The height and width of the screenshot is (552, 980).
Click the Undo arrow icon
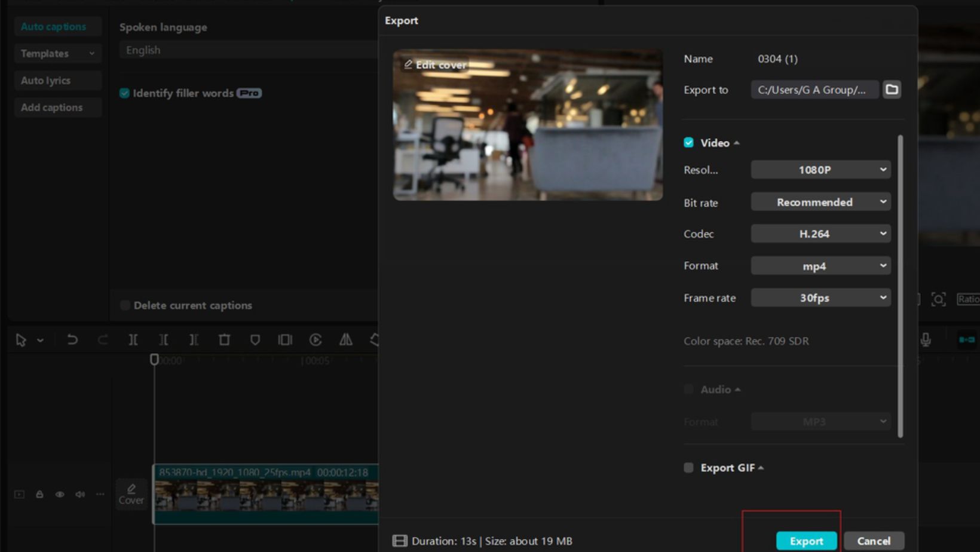(x=72, y=340)
